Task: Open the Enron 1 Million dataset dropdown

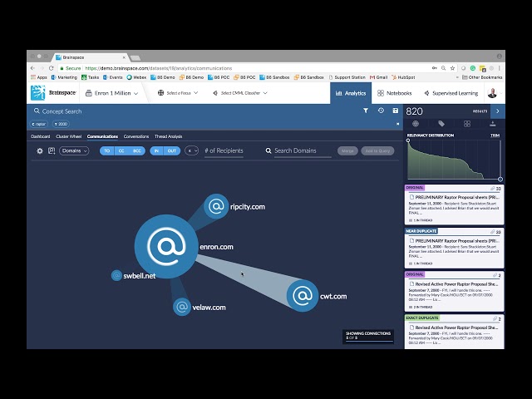Action: tap(112, 93)
